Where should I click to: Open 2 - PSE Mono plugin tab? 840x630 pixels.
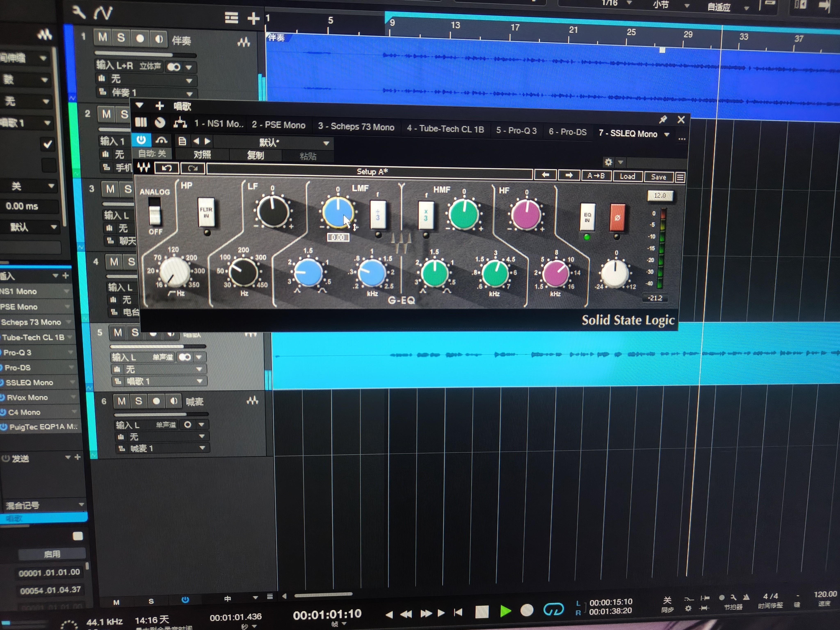(278, 125)
